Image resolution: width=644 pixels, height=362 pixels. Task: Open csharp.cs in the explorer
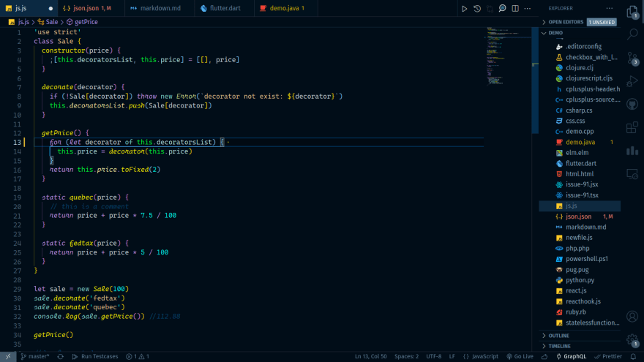[580, 110]
